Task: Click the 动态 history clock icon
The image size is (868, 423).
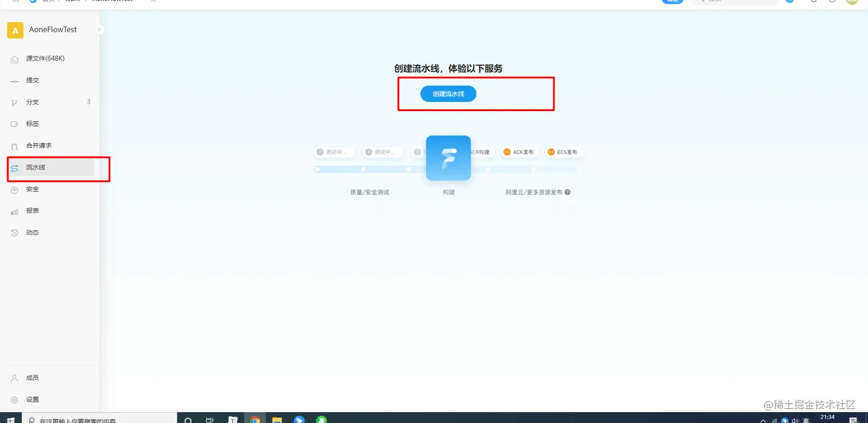Action: coord(15,233)
